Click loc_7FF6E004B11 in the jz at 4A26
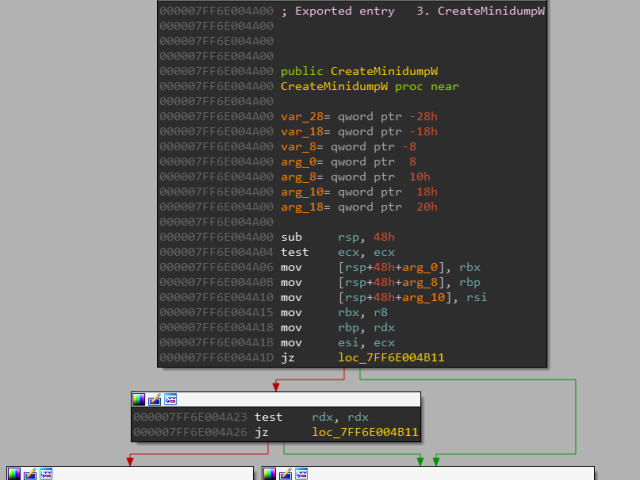The width and height of the screenshot is (640, 480). coord(365,432)
